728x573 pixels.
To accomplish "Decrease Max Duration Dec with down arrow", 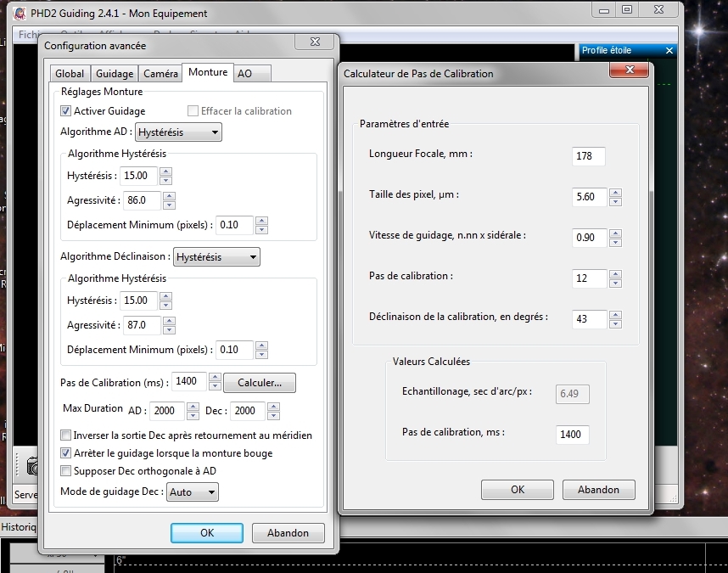I will pos(273,416).
